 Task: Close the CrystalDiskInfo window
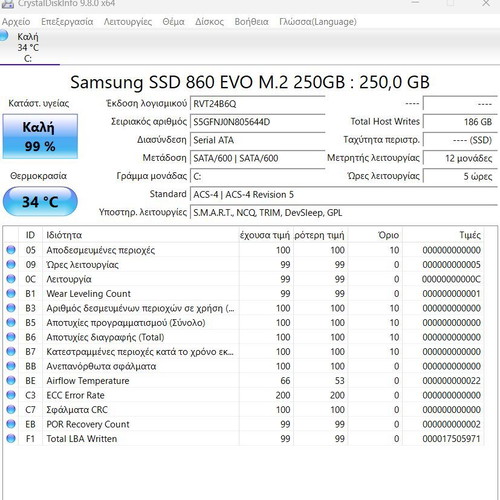pyautogui.click(x=486, y=3)
